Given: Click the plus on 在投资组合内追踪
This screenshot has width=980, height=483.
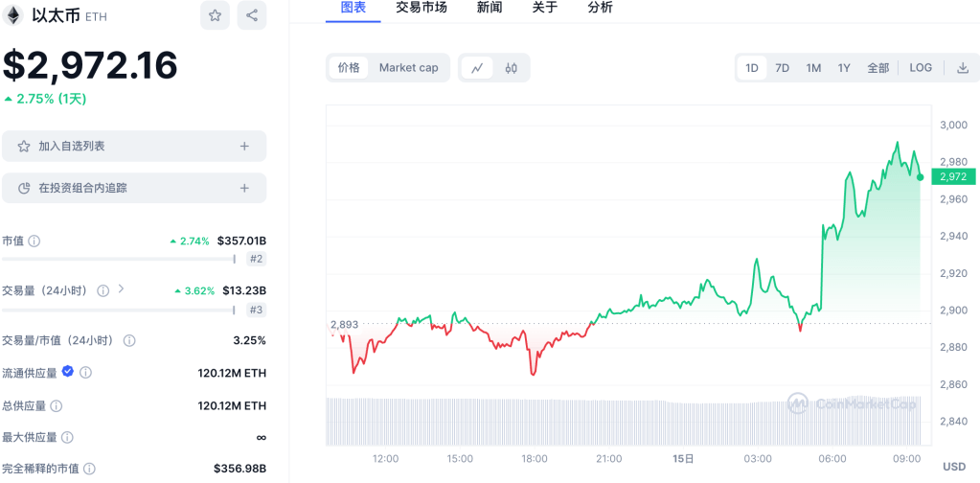Looking at the screenshot, I should (x=244, y=188).
